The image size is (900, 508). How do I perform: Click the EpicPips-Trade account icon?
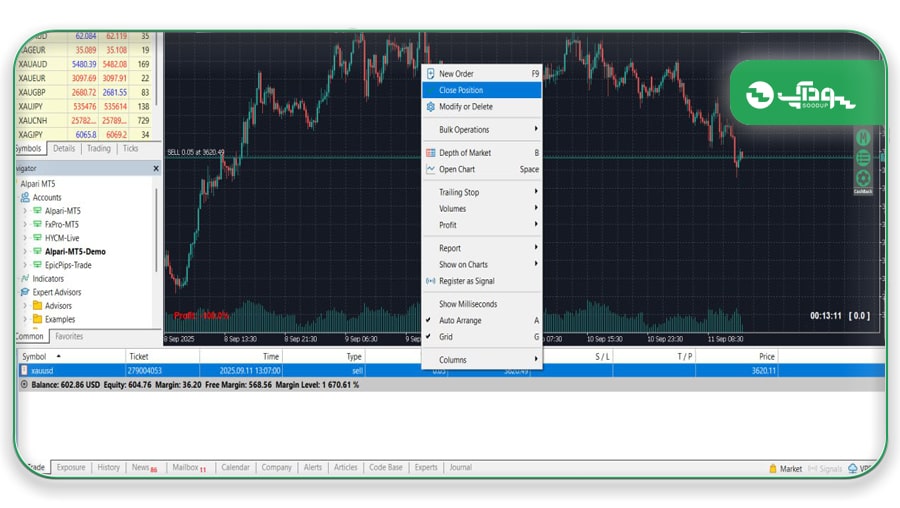[37, 265]
